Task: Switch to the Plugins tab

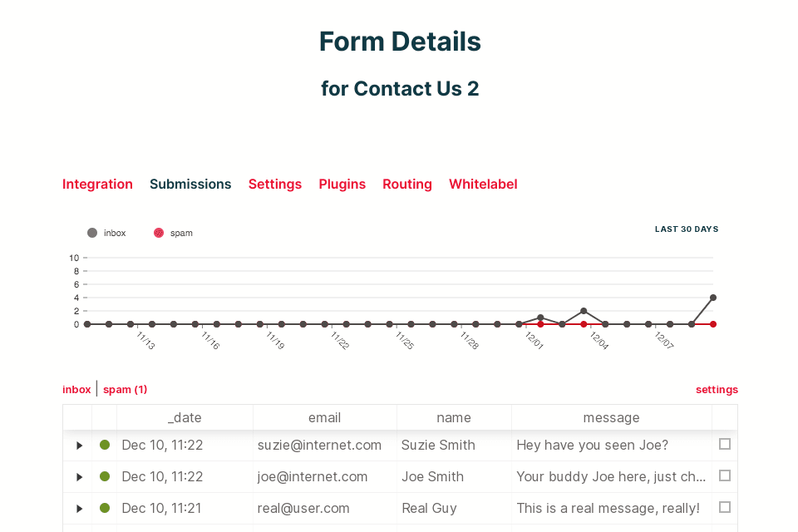Action: pyautogui.click(x=342, y=185)
